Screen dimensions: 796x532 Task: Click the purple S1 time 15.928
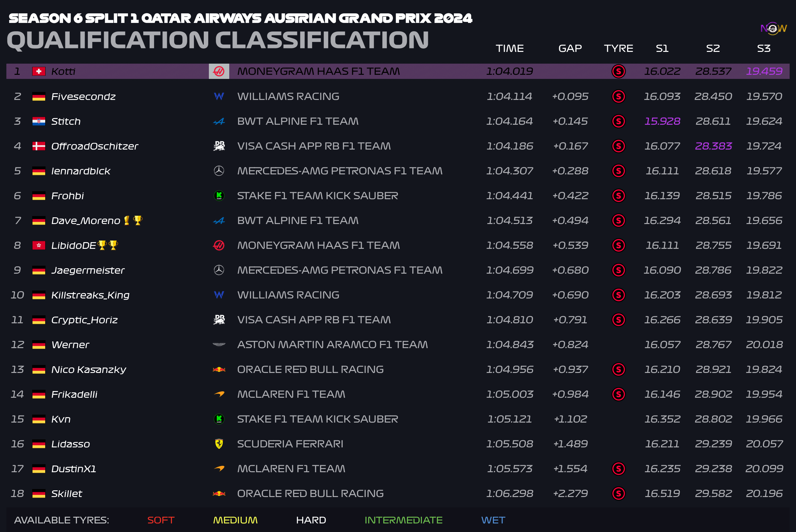[662, 121]
